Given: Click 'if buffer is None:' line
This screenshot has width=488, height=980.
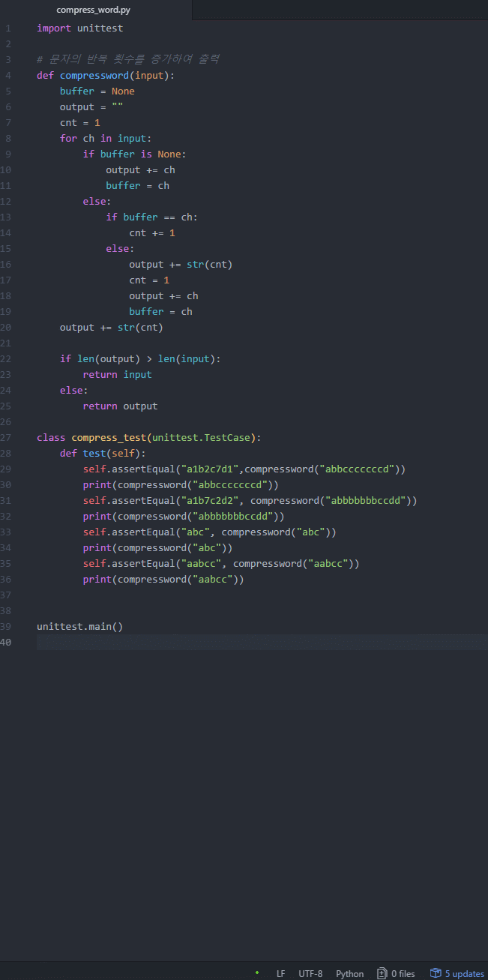Looking at the screenshot, I should pyautogui.click(x=134, y=154).
